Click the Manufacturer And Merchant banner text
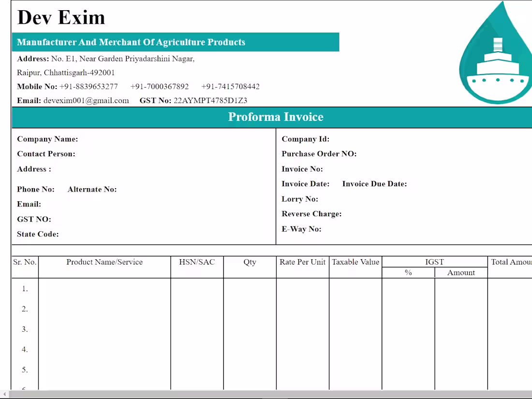The width and height of the screenshot is (532, 399). [131, 42]
